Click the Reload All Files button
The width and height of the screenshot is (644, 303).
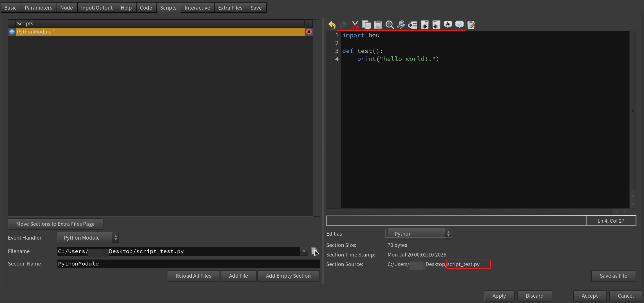(x=193, y=276)
